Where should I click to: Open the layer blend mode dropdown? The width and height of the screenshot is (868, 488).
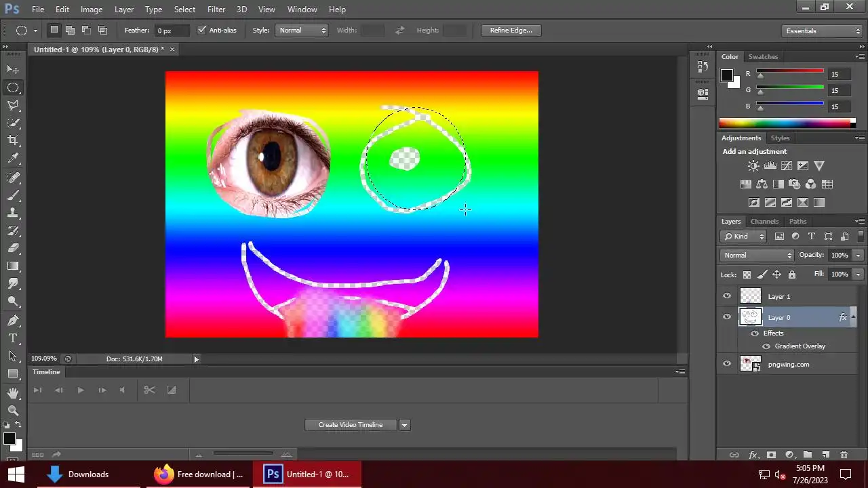point(757,256)
